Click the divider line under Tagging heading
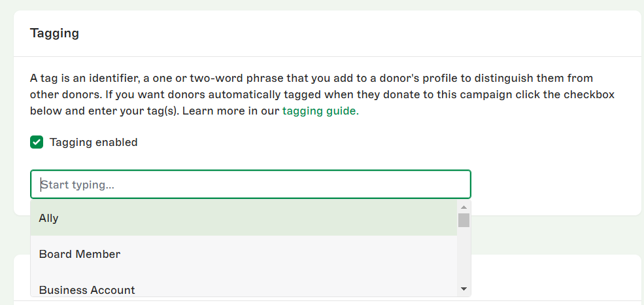Viewport: 644px width, 305px height. [x=327, y=57]
